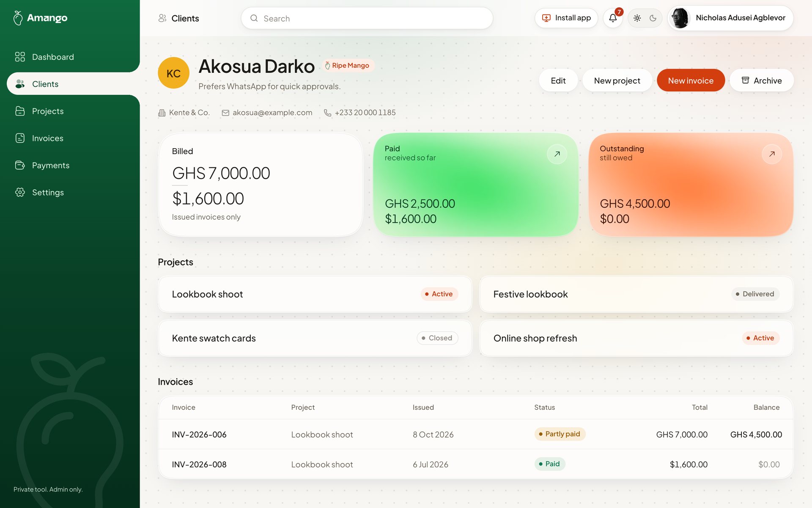Click the Payments wallet icon
Screen dimensions: 812x508
pyautogui.click(x=20, y=165)
